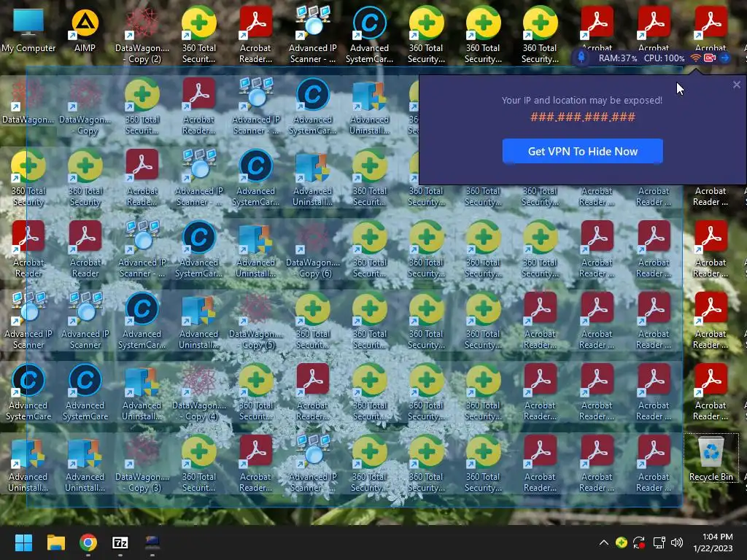Click the rocket boost icon in performance widget
The image size is (747, 560).
point(581,58)
